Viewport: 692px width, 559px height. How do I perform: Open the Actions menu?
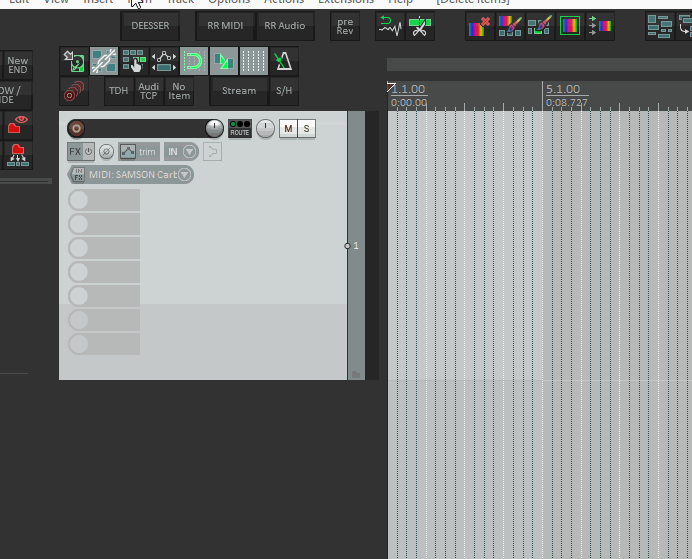(x=284, y=1)
